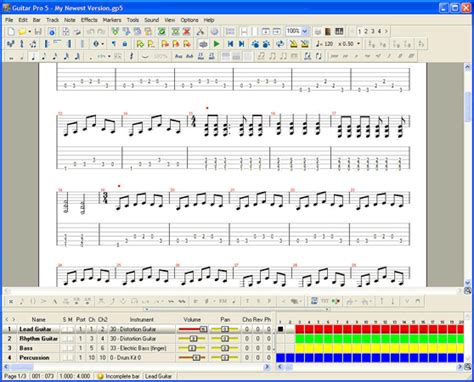Viewport: 474px width, 382px height.
Task: Switch to track 3 in the track selector
Action: click(373, 31)
